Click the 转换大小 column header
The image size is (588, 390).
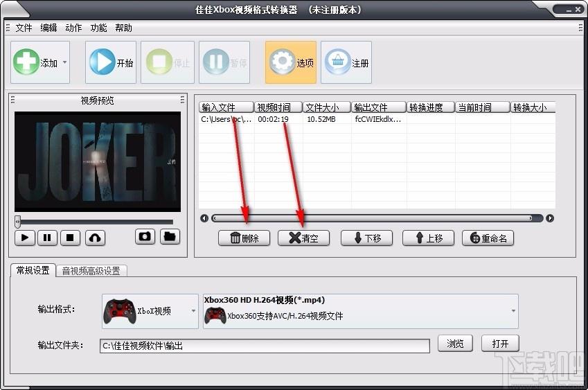[533, 107]
